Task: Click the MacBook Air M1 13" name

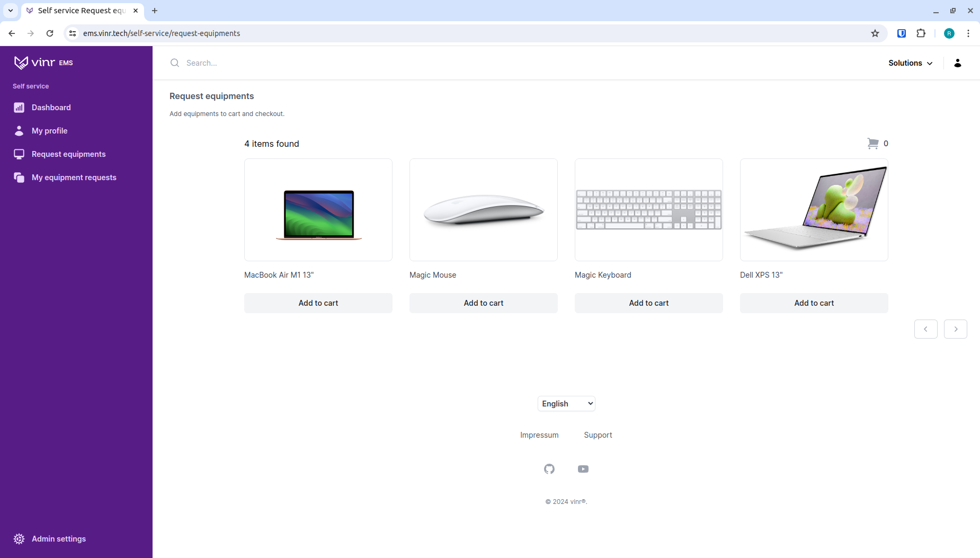Action: 279,275
